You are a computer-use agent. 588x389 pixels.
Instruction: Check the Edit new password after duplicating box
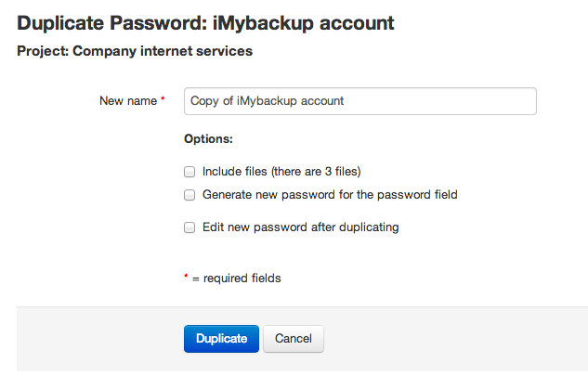click(x=189, y=227)
